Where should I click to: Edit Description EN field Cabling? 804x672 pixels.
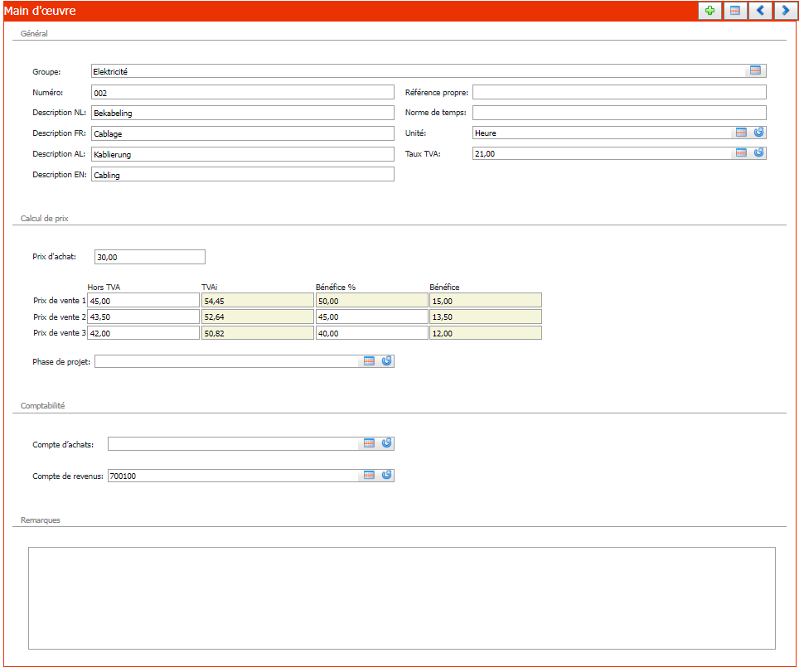click(x=243, y=175)
